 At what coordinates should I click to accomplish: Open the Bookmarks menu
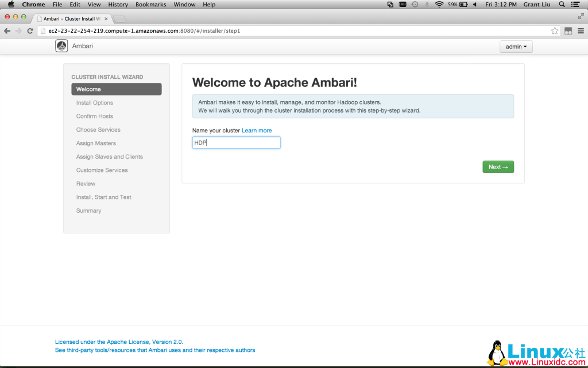150,4
